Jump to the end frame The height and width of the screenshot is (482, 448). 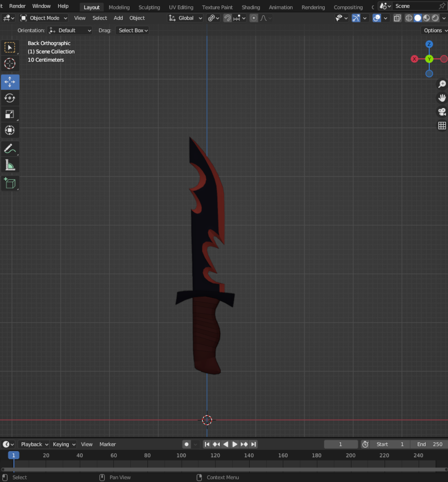pyautogui.click(x=254, y=444)
